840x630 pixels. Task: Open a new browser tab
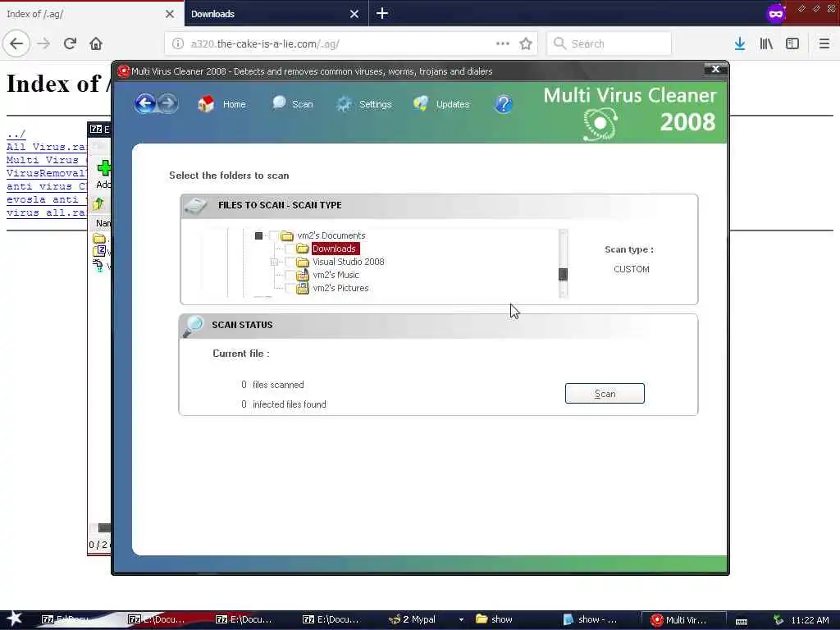click(x=382, y=13)
